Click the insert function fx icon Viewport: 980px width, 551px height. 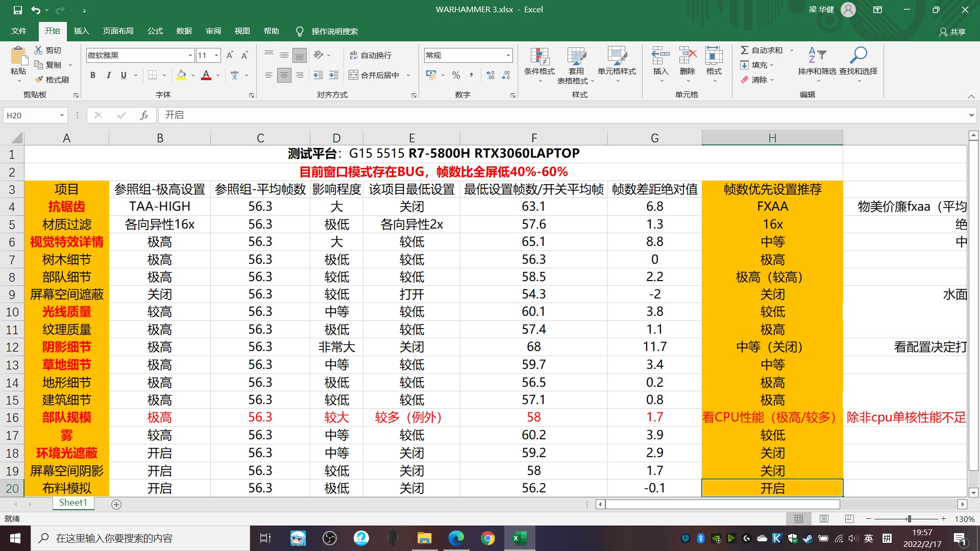tap(144, 115)
